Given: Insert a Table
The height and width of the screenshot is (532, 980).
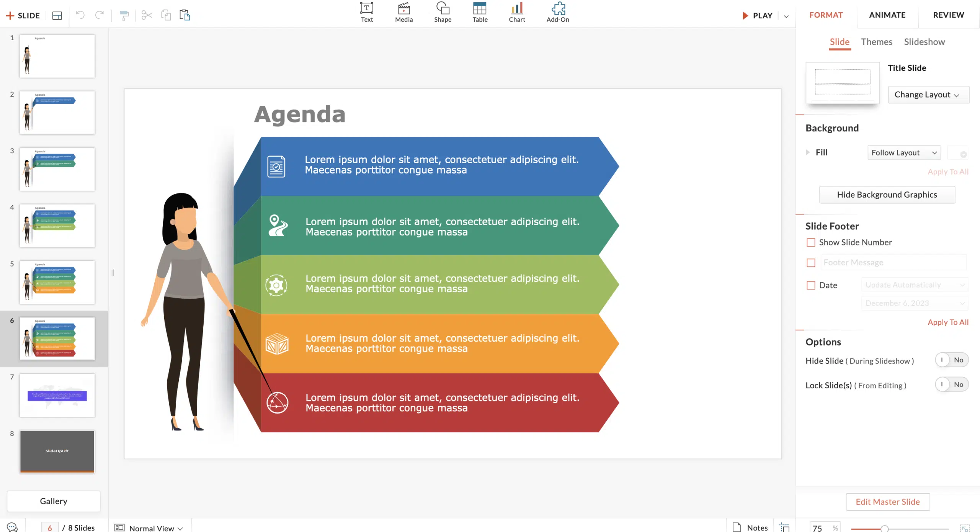Looking at the screenshot, I should (x=480, y=12).
